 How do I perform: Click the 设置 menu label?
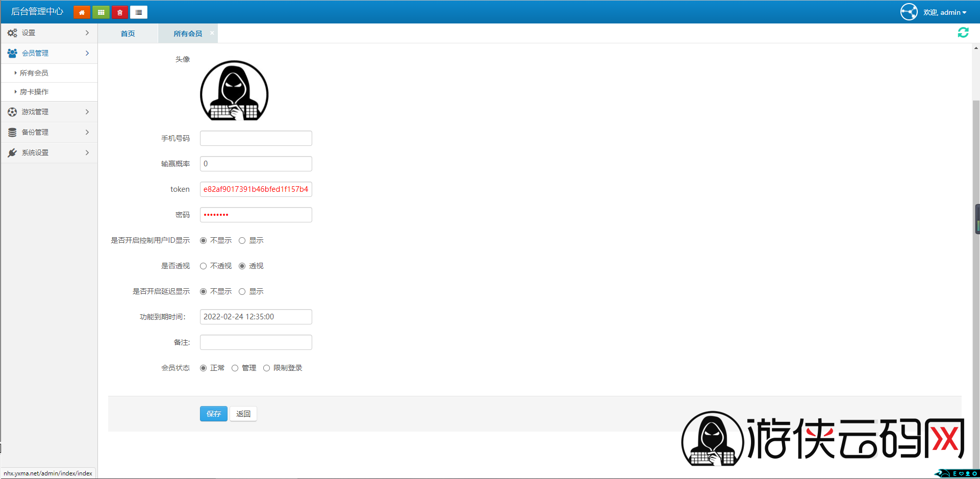pos(29,33)
